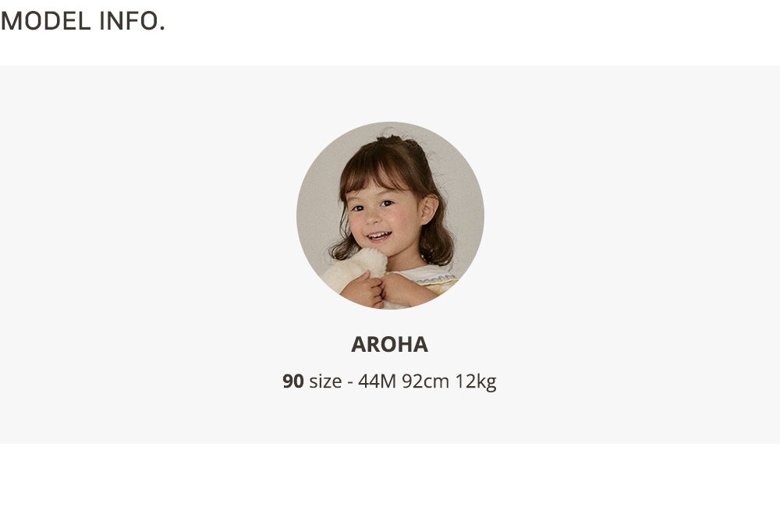The height and width of the screenshot is (532, 780).
Task: Click the 12kg weight value
Action: click(x=476, y=381)
